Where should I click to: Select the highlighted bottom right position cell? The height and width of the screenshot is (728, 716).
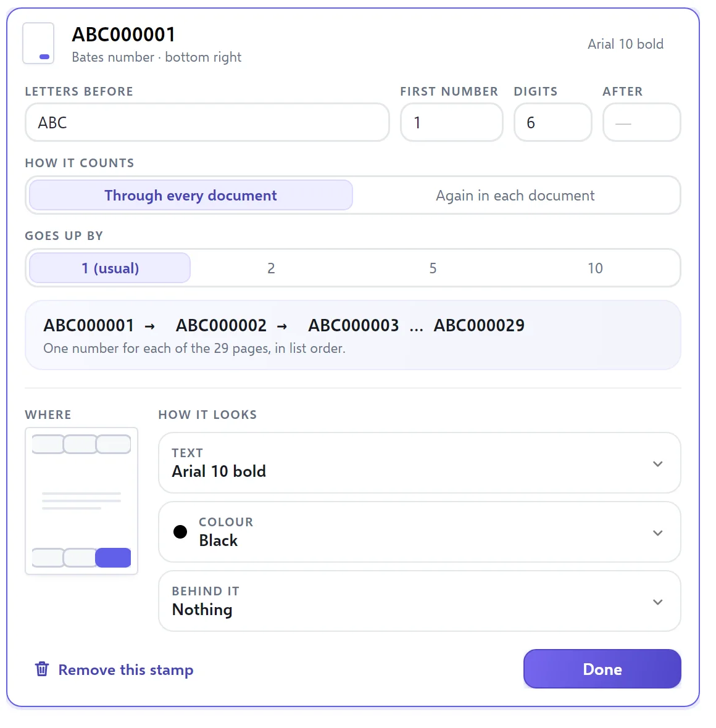(x=114, y=558)
